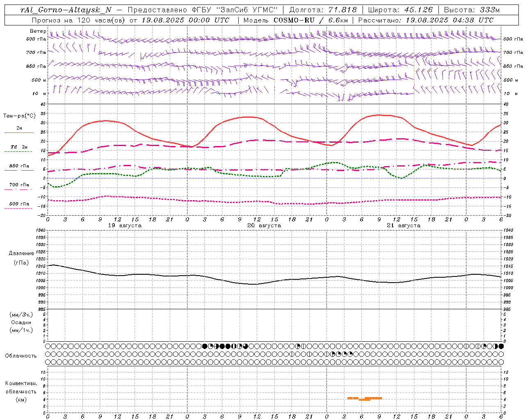Click the Модель COSMO-RU / 6.6км text
This screenshot has width=525, height=420.
click(295, 20)
